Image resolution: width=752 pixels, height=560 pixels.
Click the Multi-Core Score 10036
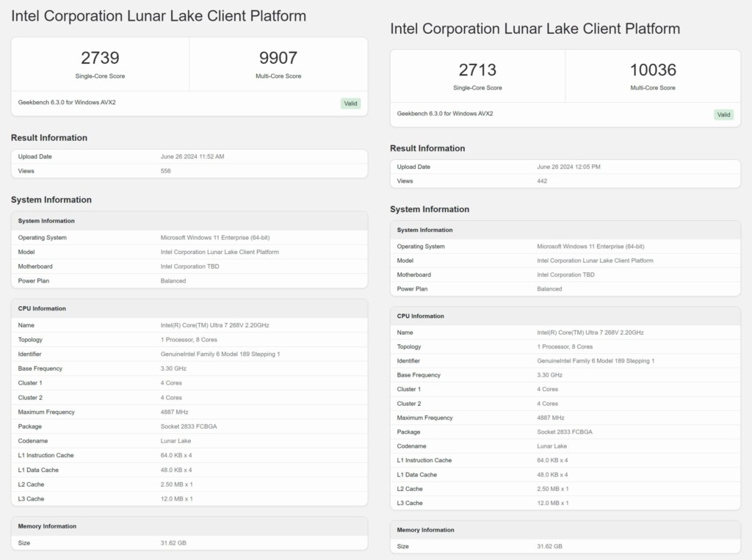[x=652, y=69]
